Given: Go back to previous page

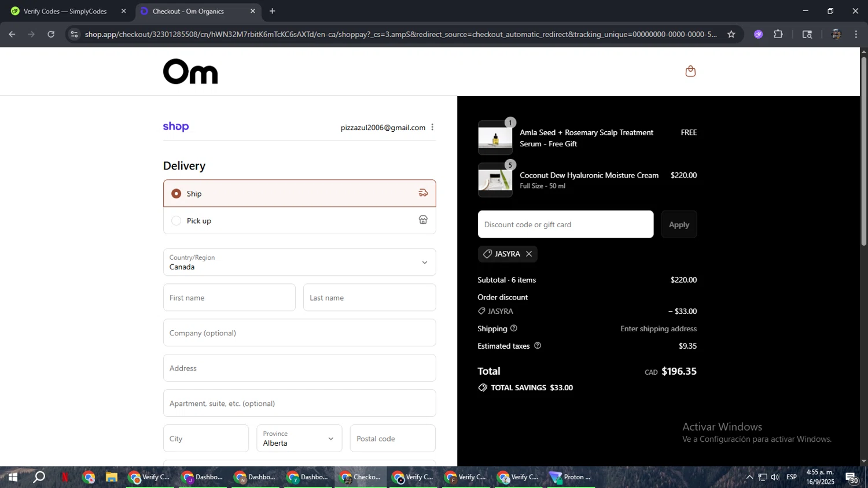Looking at the screenshot, I should tap(12, 34).
